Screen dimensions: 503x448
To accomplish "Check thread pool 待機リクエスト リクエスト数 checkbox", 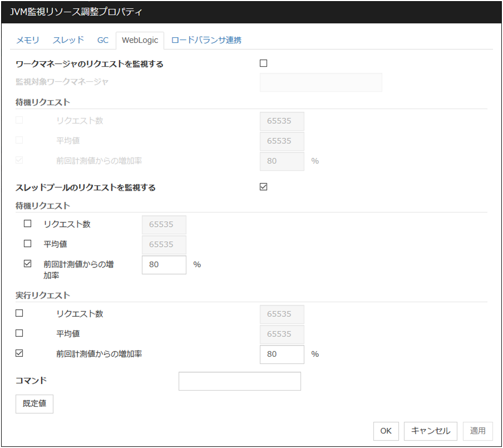I will [28, 224].
